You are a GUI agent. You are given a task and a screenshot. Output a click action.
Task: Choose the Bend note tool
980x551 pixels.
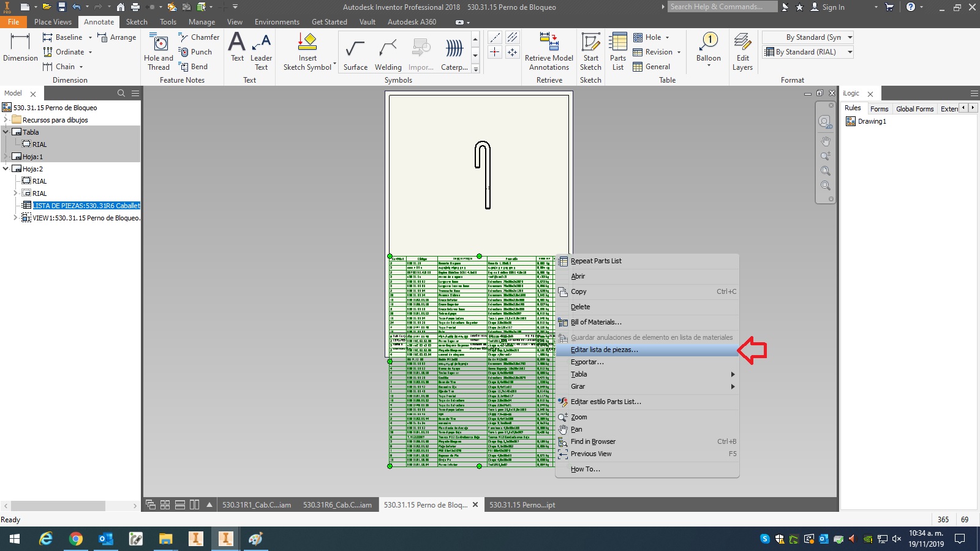tap(194, 67)
